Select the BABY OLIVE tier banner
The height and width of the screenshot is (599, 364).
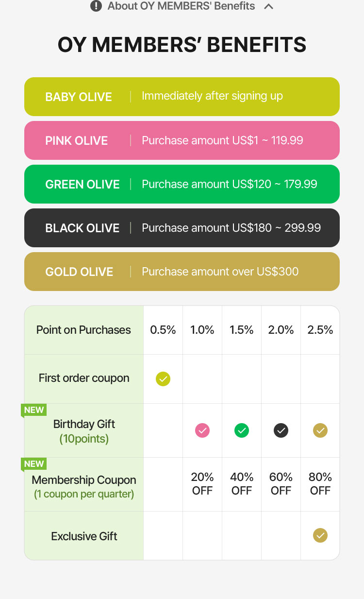182,97
